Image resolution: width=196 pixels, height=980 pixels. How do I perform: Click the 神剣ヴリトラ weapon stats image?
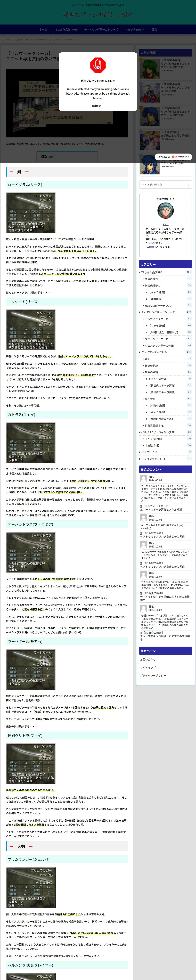click(31, 764)
